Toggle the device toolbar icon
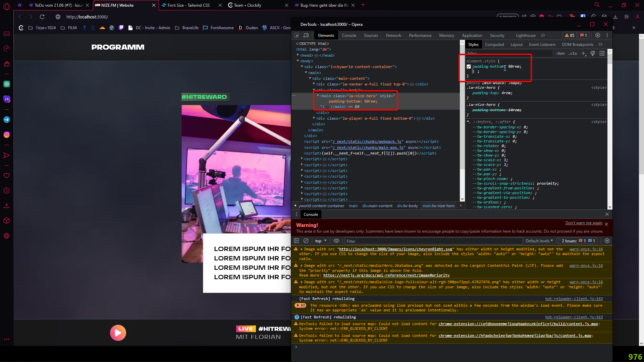The image size is (644, 362). (x=306, y=35)
